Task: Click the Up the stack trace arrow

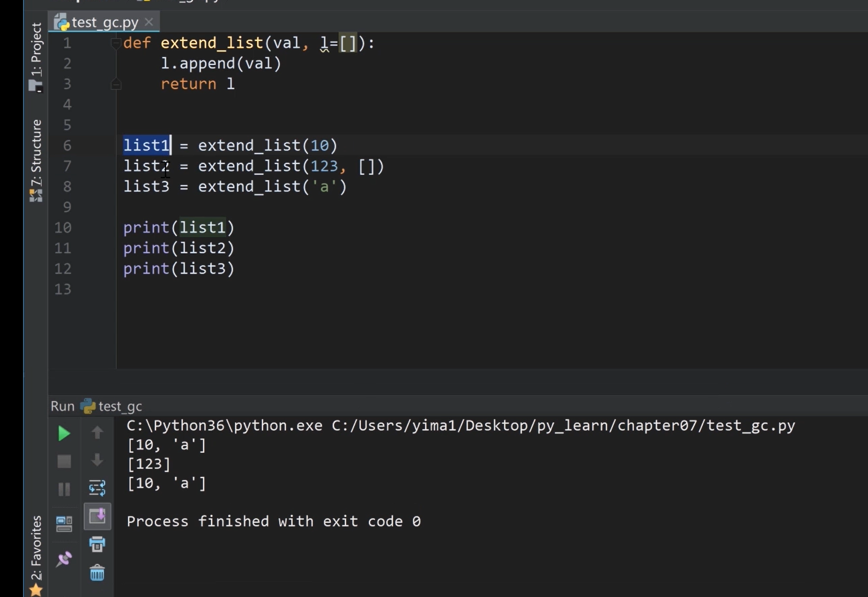Action: [97, 432]
